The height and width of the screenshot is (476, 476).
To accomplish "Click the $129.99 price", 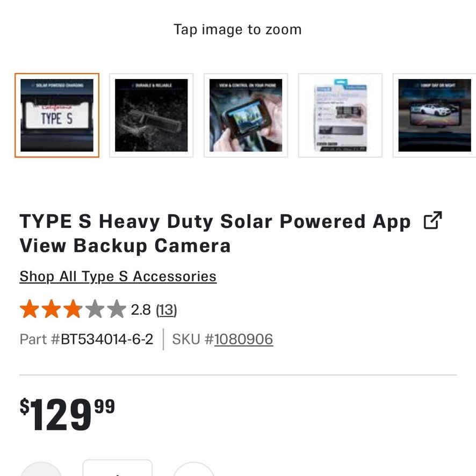I will pyautogui.click(x=67, y=414).
